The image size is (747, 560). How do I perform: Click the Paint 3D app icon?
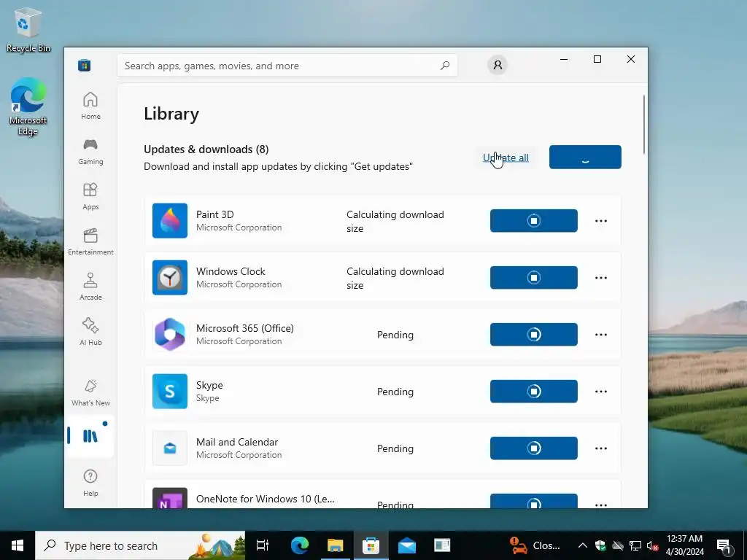(169, 220)
